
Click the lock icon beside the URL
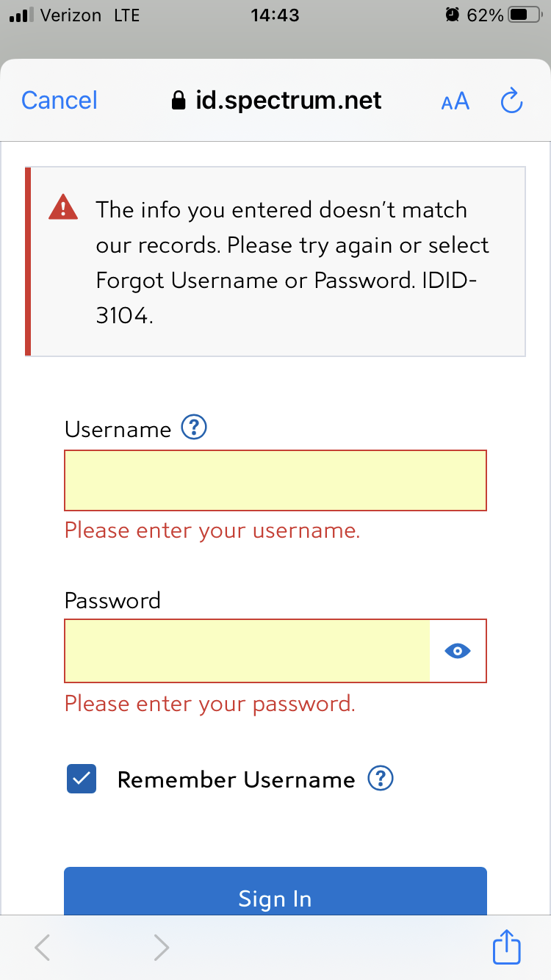pyautogui.click(x=179, y=101)
